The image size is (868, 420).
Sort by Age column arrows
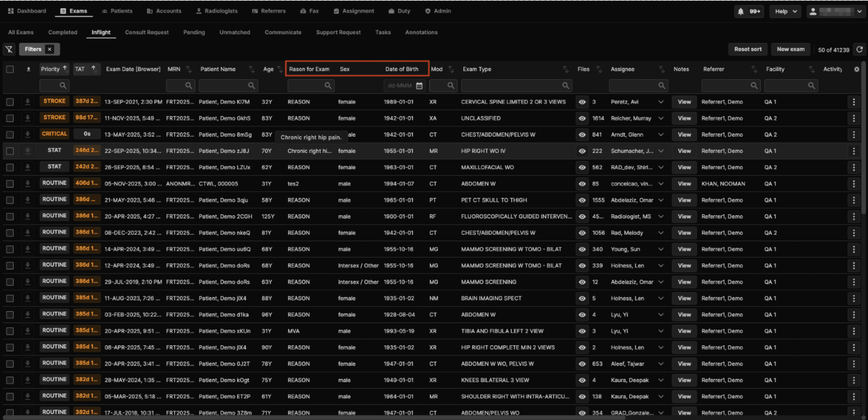click(279, 69)
